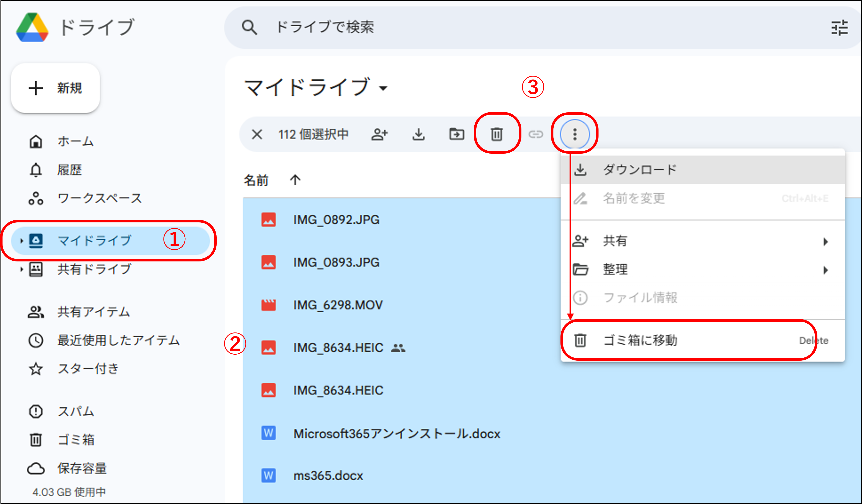Expand the 整理 submenu arrow
This screenshot has width=862, height=504.
tap(826, 270)
